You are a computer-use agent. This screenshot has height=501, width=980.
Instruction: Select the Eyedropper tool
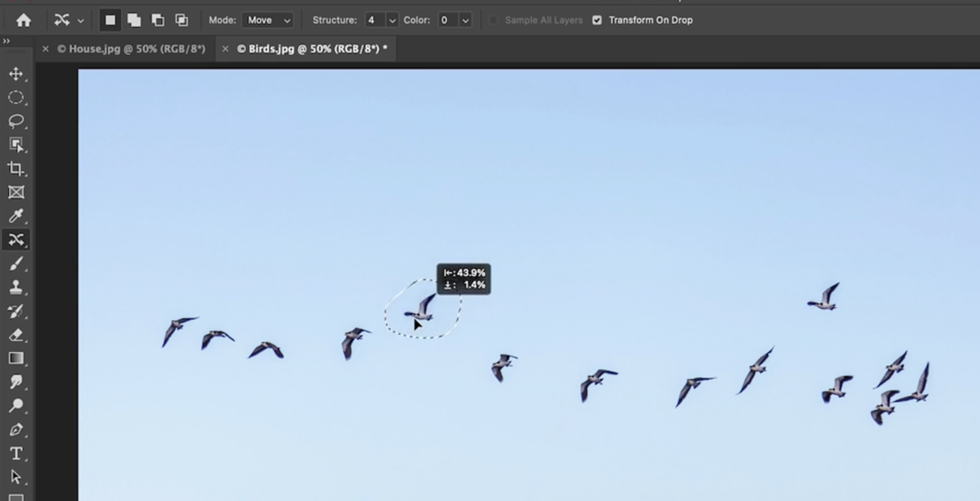[x=16, y=216]
